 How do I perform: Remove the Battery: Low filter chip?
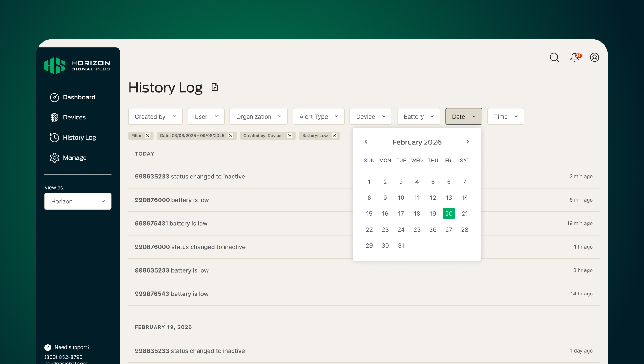pyautogui.click(x=334, y=136)
